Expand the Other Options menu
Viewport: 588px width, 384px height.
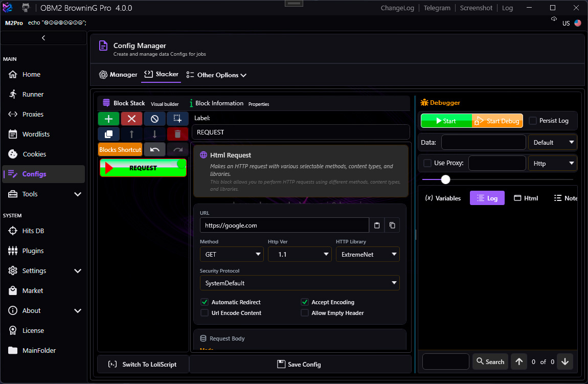(216, 75)
